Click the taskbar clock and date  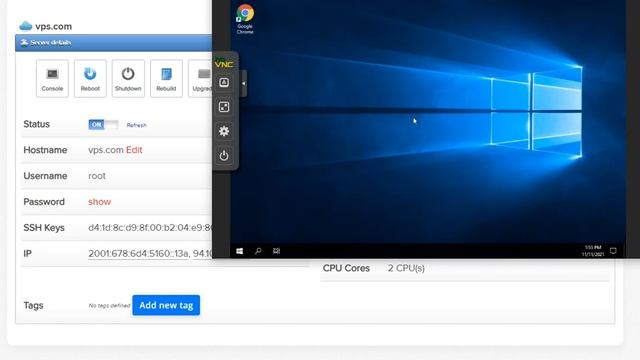pyautogui.click(x=593, y=251)
